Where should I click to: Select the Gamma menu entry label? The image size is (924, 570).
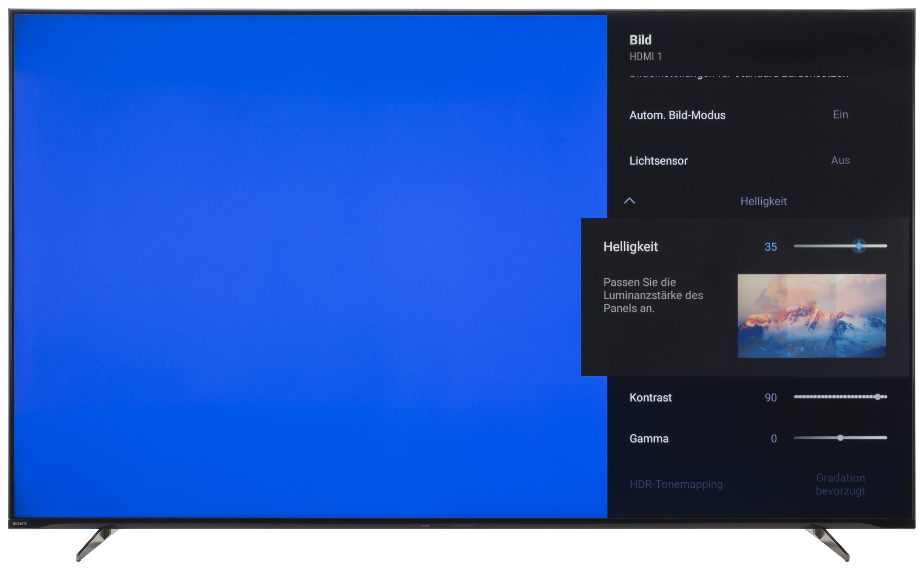[x=649, y=439]
